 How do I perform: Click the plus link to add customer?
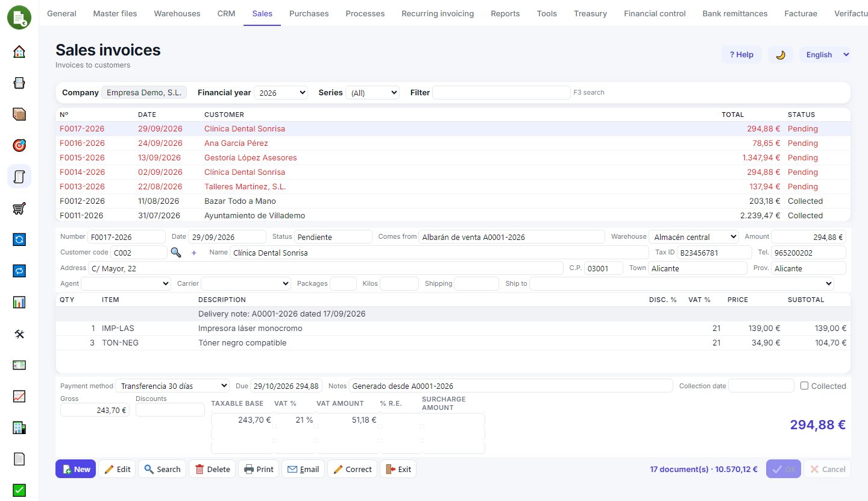pos(194,253)
